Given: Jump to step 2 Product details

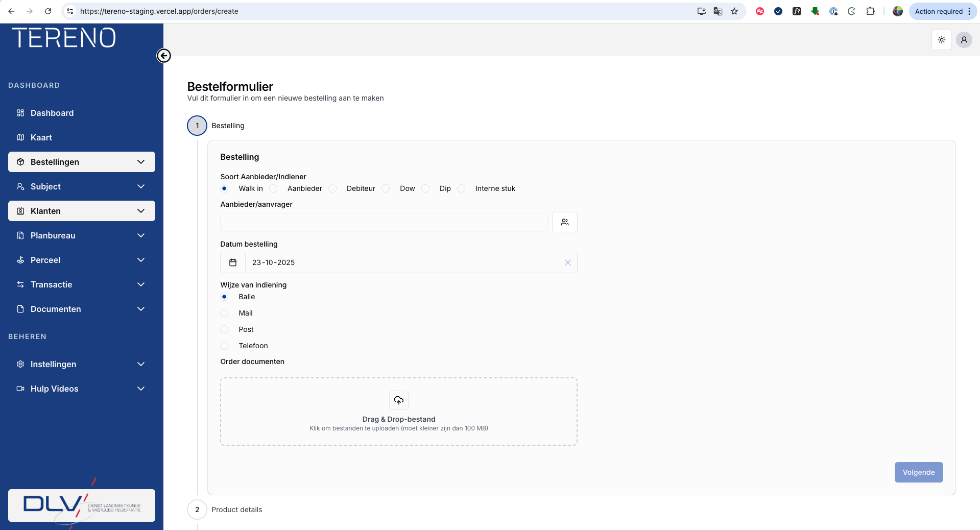Looking at the screenshot, I should [x=197, y=510].
